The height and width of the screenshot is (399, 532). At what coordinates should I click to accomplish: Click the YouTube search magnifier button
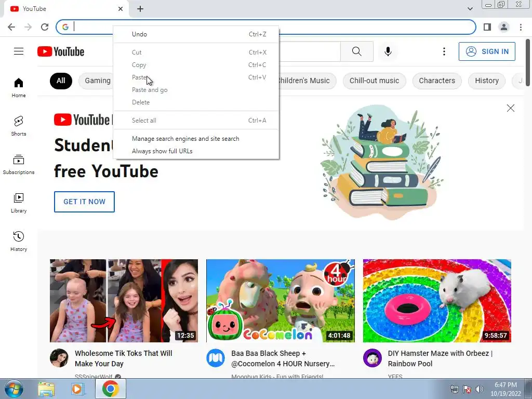(356, 51)
